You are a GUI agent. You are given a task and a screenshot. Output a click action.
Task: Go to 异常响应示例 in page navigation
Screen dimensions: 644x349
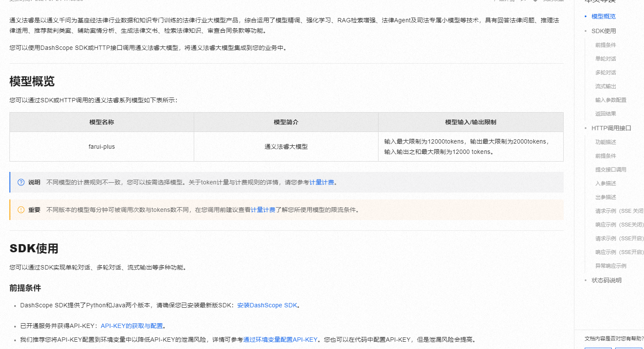(611, 266)
